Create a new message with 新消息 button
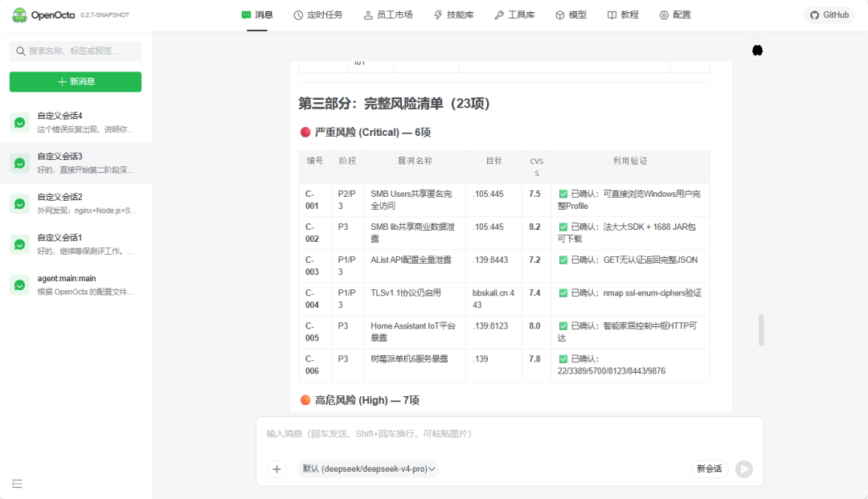This screenshot has width=868, height=499. click(x=76, y=82)
